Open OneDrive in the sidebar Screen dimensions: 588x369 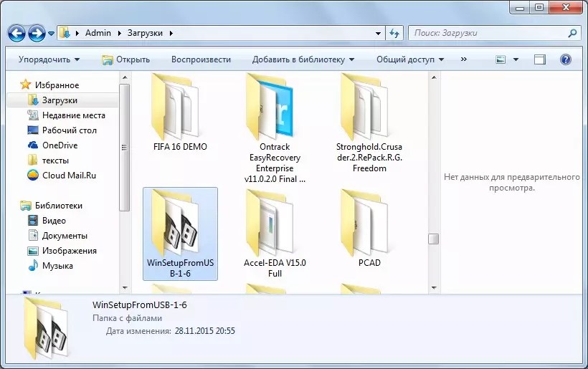coord(60,145)
